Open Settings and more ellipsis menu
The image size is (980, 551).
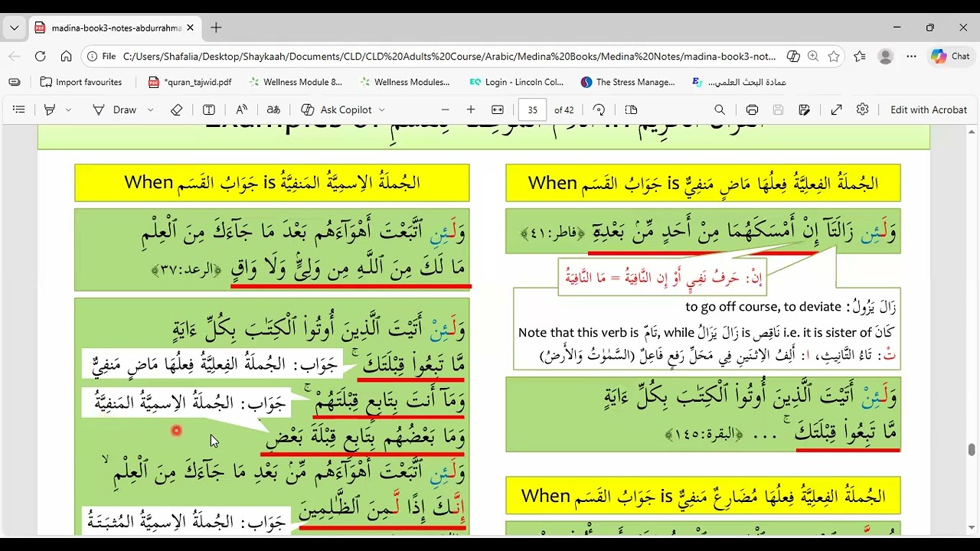[x=911, y=56]
